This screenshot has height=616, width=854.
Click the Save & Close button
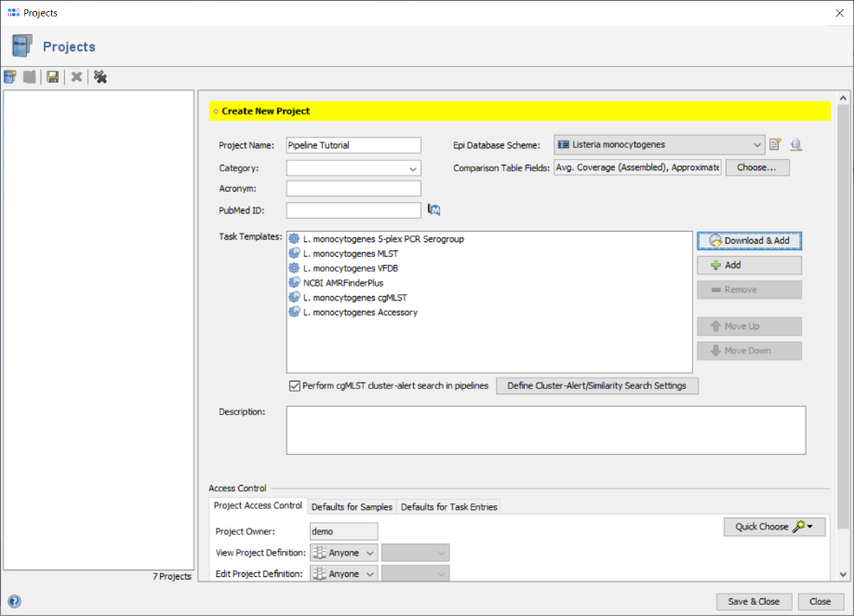(754, 601)
